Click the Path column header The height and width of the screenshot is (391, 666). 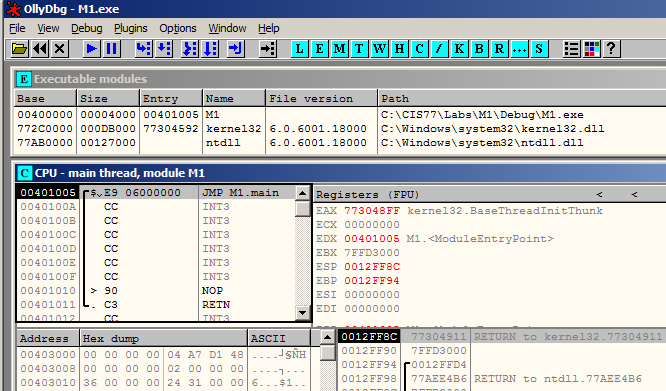[x=522, y=98]
